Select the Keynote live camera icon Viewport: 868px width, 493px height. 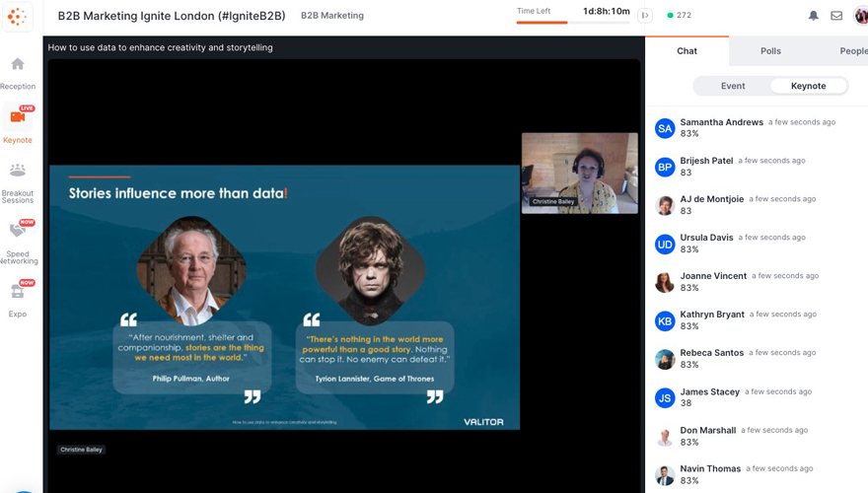coord(18,117)
